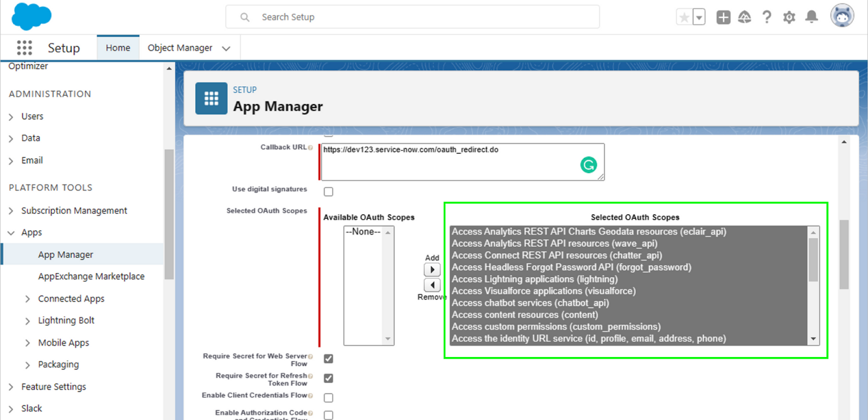
Task: Expand the Data section
Action: [11, 138]
